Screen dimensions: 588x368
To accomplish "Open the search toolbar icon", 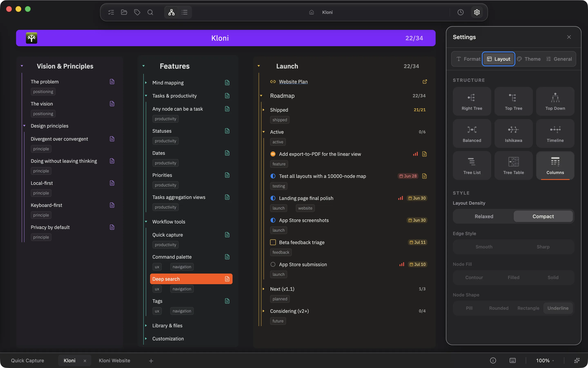I will [x=150, y=12].
